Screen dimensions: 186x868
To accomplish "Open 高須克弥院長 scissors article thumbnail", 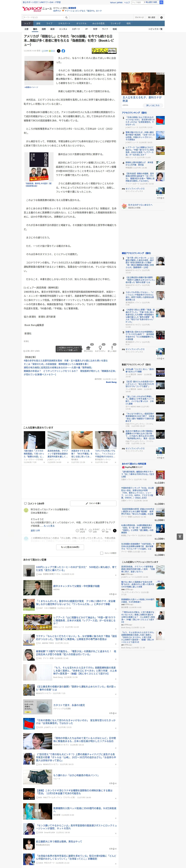I will [x=58, y=440].
